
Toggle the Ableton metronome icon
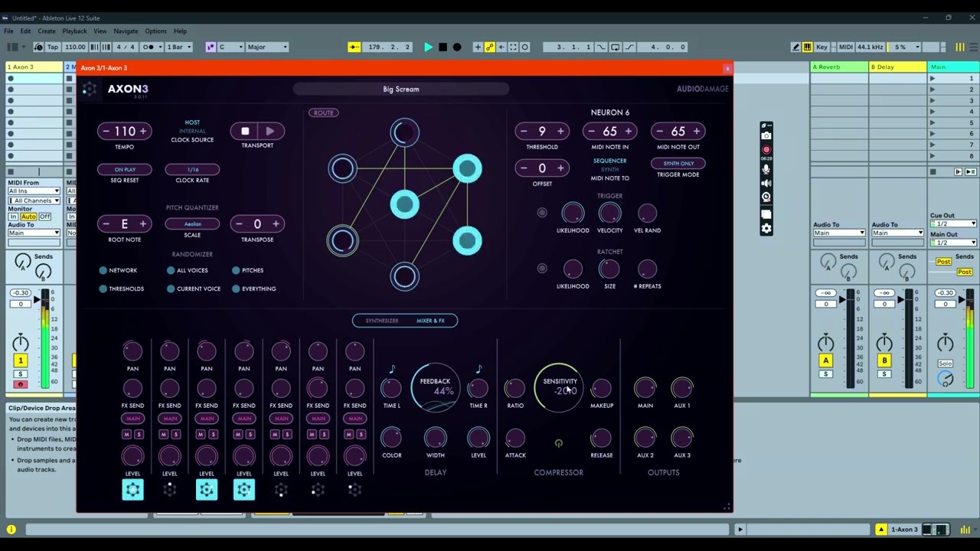148,47
